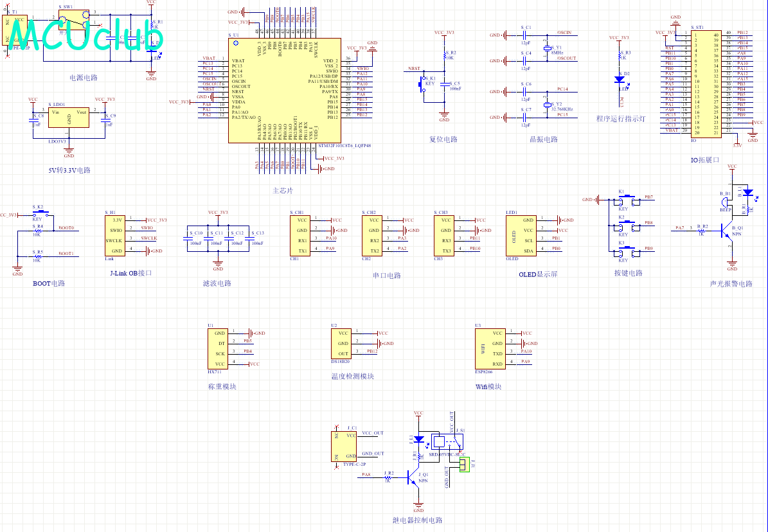Screen dimensions: 768x532
Task: Select the S_Y2 32.768KHz crystal symbol
Action: click(548, 105)
